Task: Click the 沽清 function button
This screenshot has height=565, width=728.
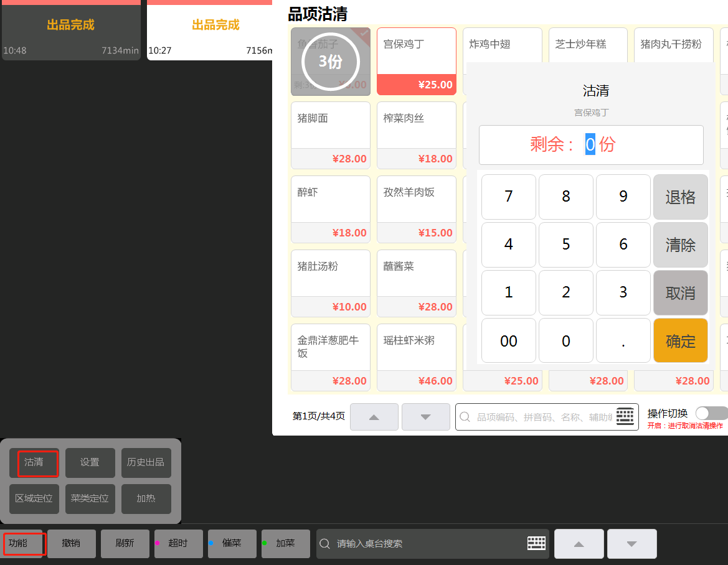Action: [34, 462]
